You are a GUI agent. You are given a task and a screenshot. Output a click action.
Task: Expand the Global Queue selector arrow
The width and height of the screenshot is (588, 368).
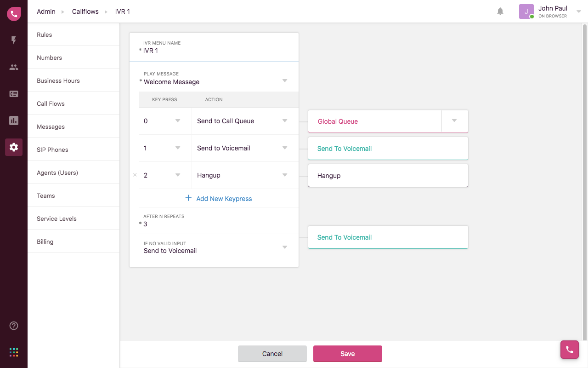454,121
